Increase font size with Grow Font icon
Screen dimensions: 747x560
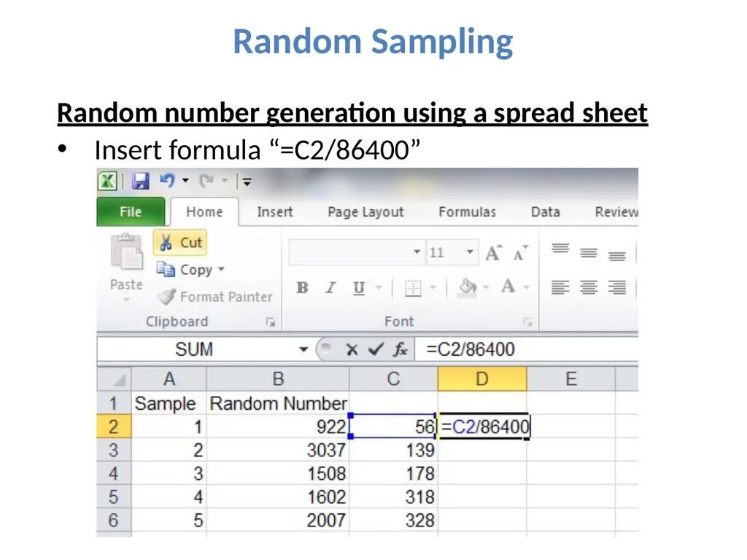click(x=493, y=252)
